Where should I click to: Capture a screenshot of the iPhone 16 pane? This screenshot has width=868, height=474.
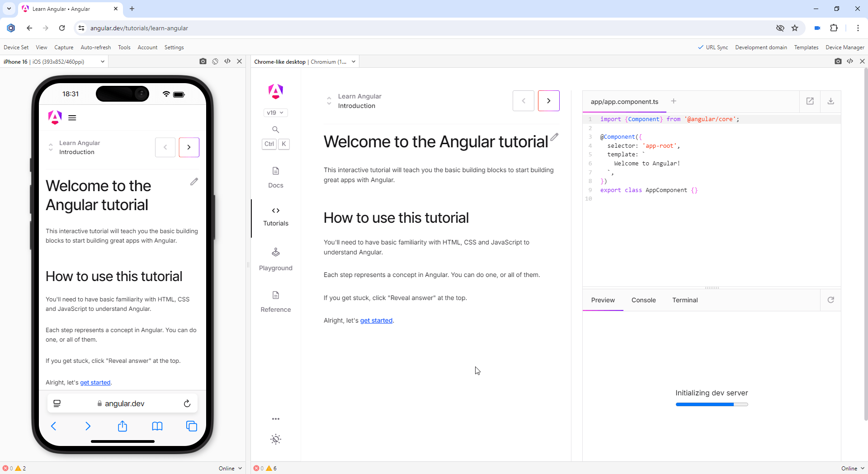pos(203,61)
